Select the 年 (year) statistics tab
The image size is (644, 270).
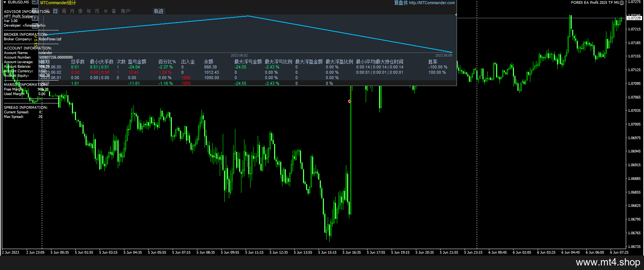[x=89, y=11]
